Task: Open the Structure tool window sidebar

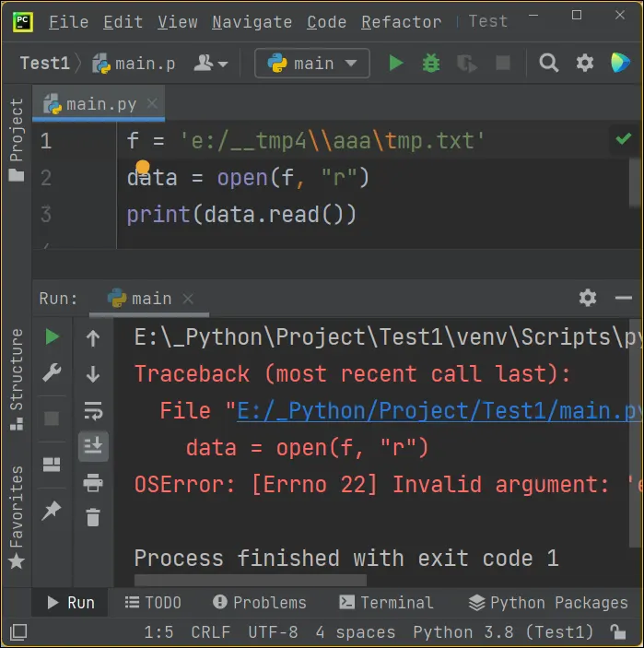Action: point(17,379)
